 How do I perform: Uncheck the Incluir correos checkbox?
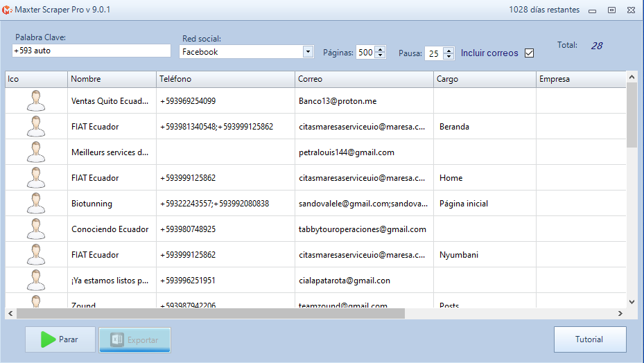530,53
